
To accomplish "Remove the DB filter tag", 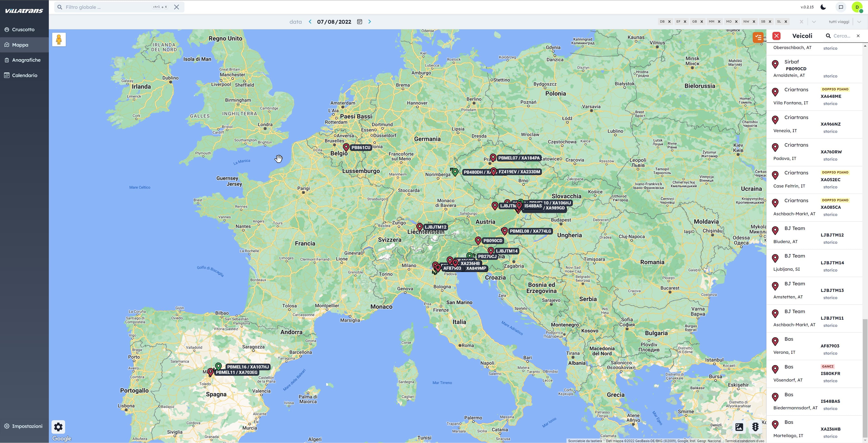I will point(670,21).
